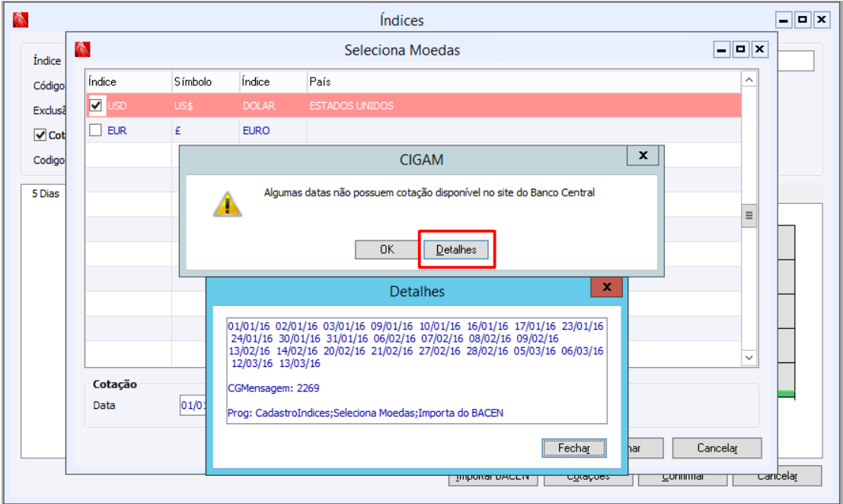Screen dimensions: 843x504
Task: Click Cancelar in the Índices window
Action: [777, 477]
